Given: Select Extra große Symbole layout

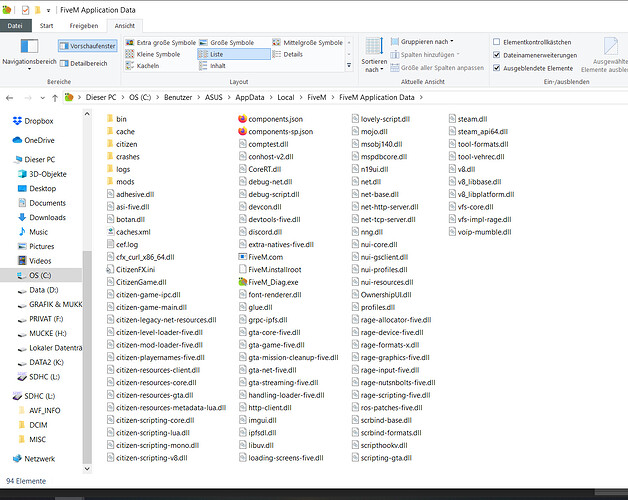Looking at the screenshot, I should coord(161,42).
